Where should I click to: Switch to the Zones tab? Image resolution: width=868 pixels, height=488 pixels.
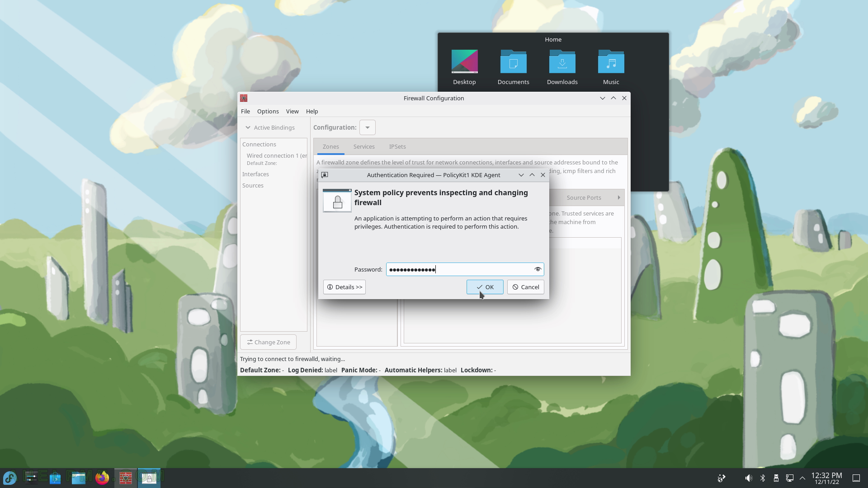click(331, 146)
